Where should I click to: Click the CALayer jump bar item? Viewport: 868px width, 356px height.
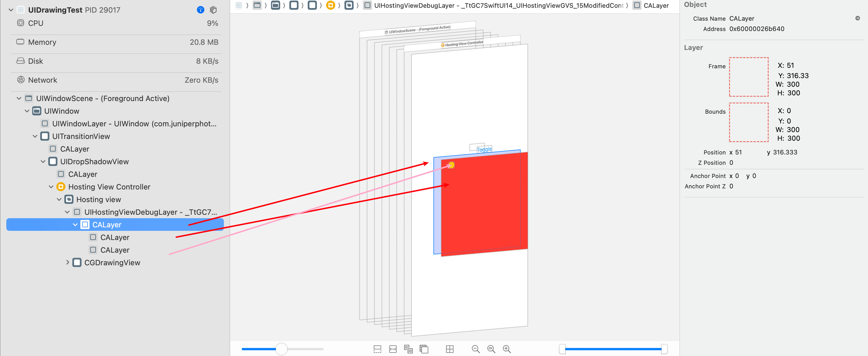point(655,5)
